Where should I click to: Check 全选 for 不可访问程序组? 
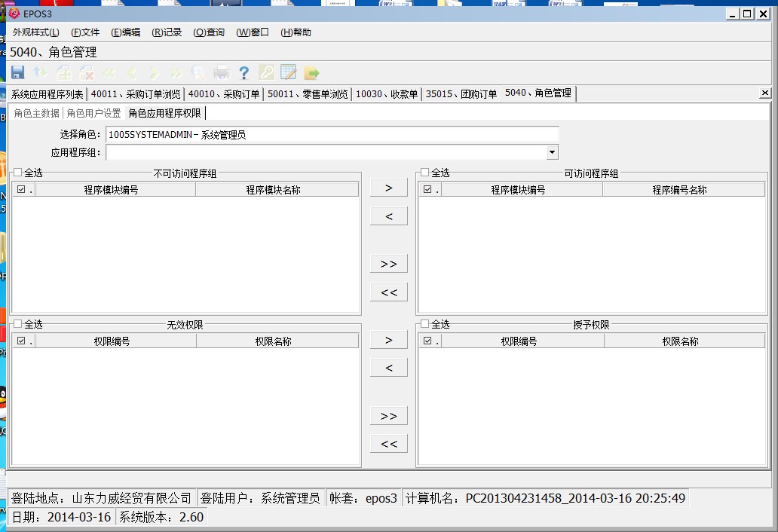coord(18,173)
